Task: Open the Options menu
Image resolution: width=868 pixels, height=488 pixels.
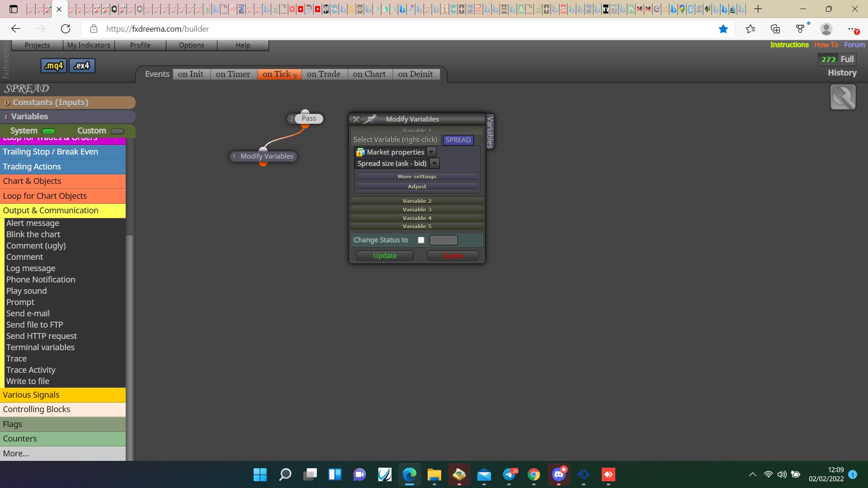Action: [191, 45]
